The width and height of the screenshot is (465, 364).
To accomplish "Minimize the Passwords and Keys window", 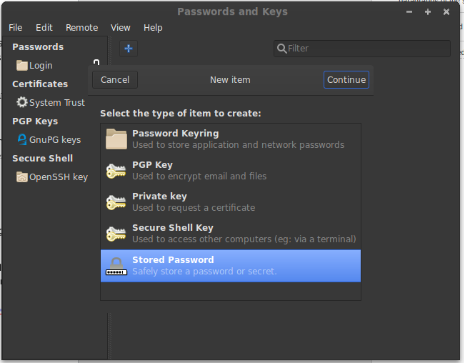I will [x=409, y=12].
